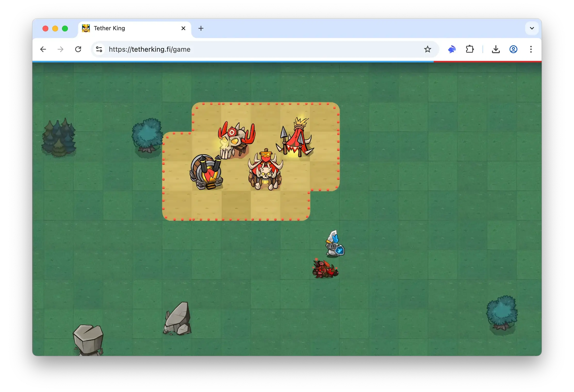The height and width of the screenshot is (392, 574).
Task: Click the blue bird extension icon
Action: tap(452, 49)
